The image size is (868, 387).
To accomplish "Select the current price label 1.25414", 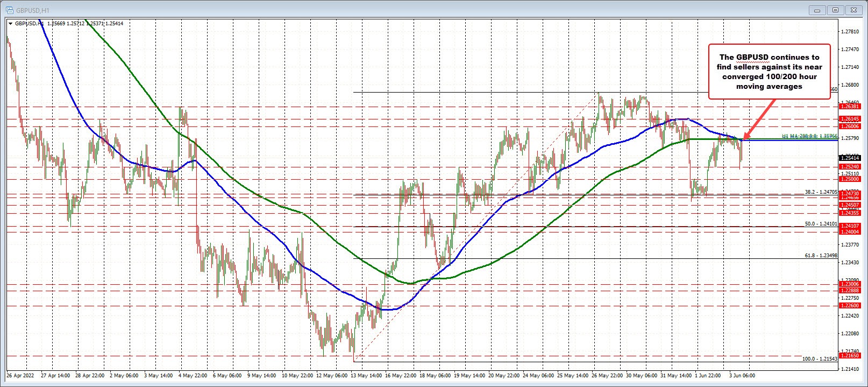I will (x=850, y=158).
